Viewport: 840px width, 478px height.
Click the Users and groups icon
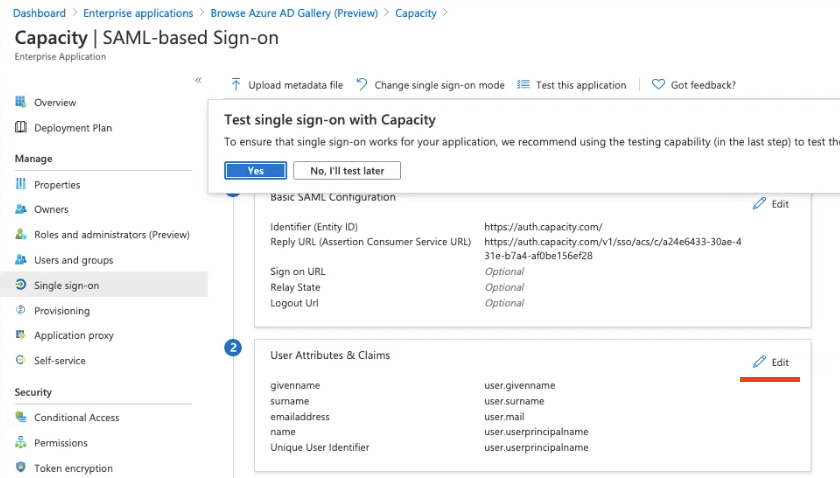coord(21,260)
